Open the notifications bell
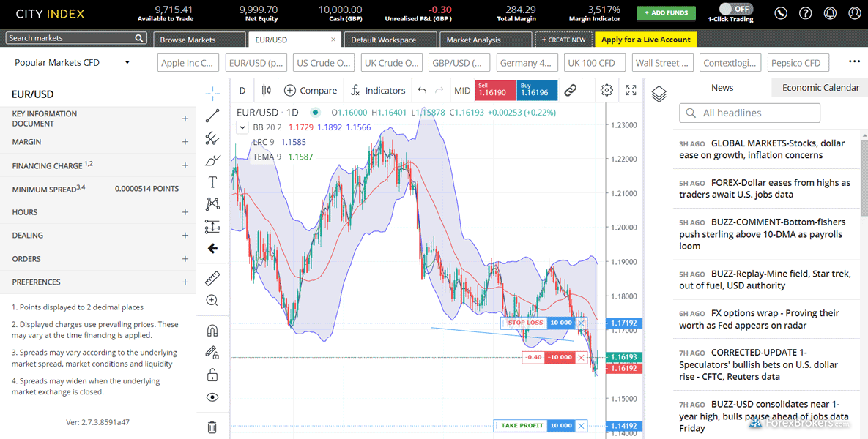This screenshot has height=439, width=868. click(x=830, y=12)
